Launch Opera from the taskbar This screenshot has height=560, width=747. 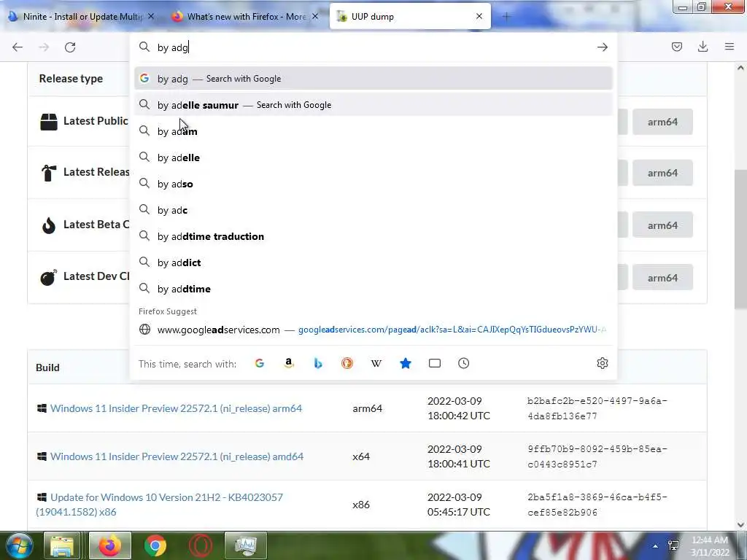(x=201, y=545)
